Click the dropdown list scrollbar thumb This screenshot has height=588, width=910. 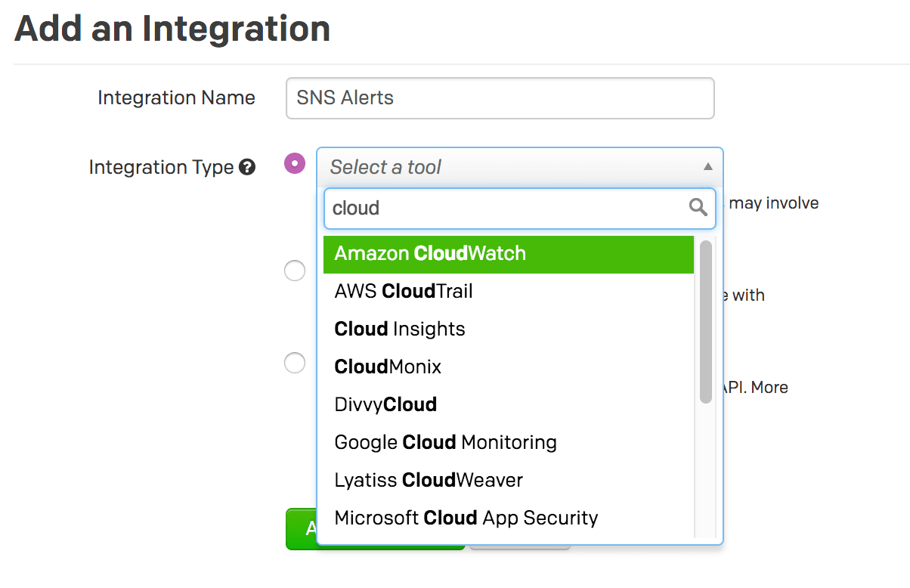click(706, 322)
